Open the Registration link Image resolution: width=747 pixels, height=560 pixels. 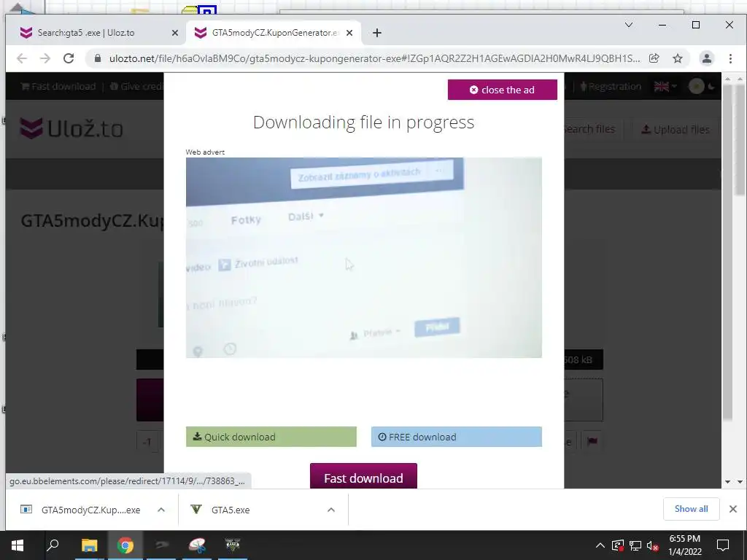point(611,86)
